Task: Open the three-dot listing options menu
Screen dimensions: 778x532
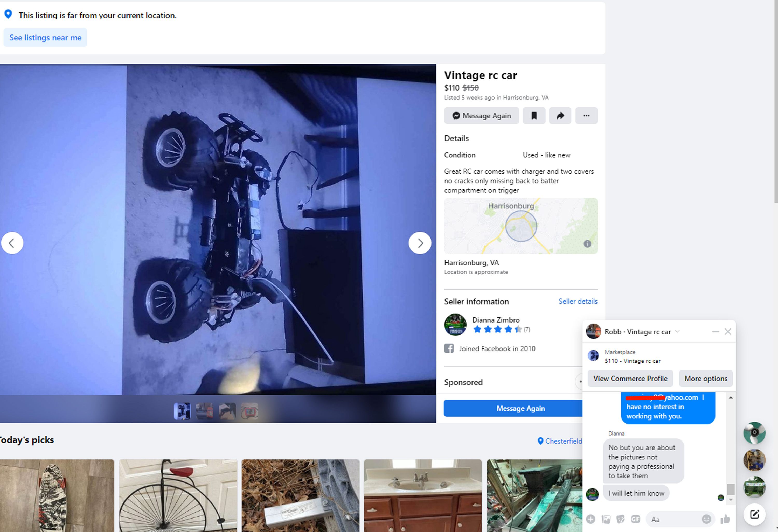Action: 586,116
